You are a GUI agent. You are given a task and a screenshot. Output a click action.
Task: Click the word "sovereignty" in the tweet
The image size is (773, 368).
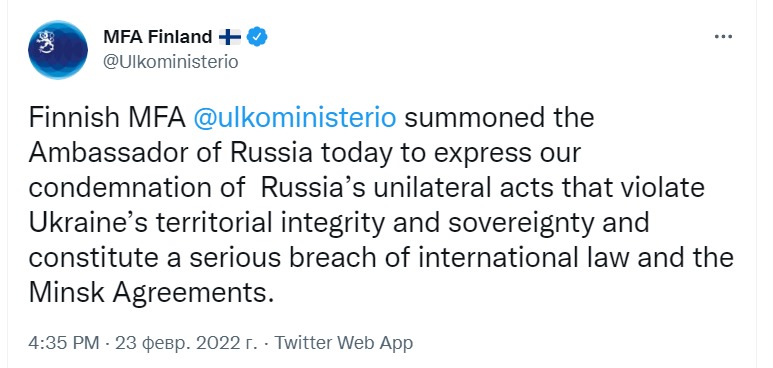coord(521,223)
